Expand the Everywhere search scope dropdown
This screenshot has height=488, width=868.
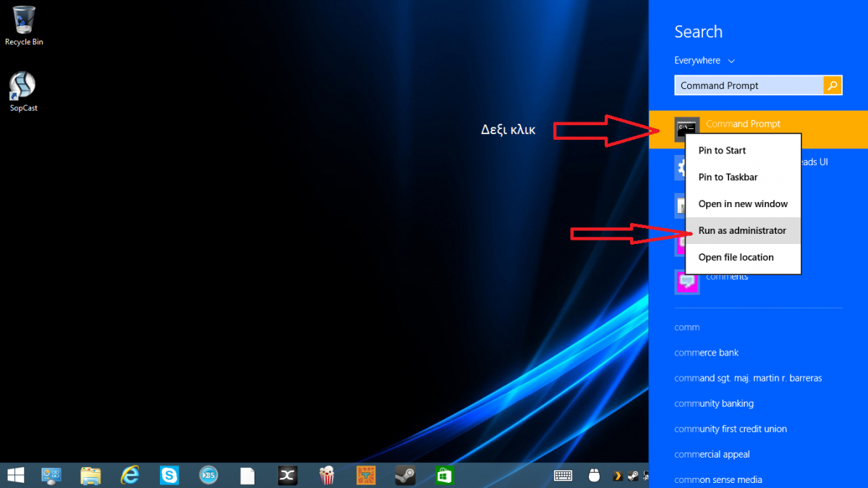tap(705, 61)
